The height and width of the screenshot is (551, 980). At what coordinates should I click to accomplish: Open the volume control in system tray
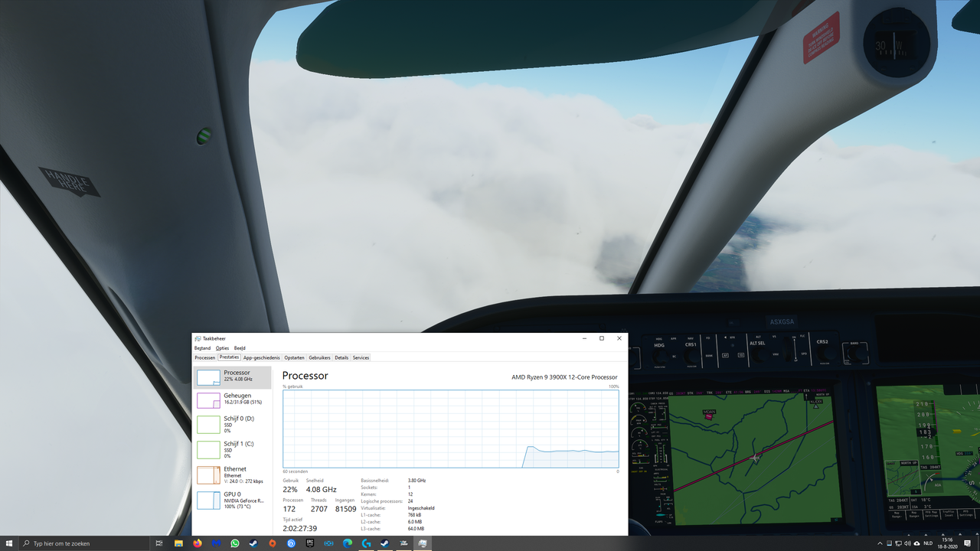pos(907,543)
